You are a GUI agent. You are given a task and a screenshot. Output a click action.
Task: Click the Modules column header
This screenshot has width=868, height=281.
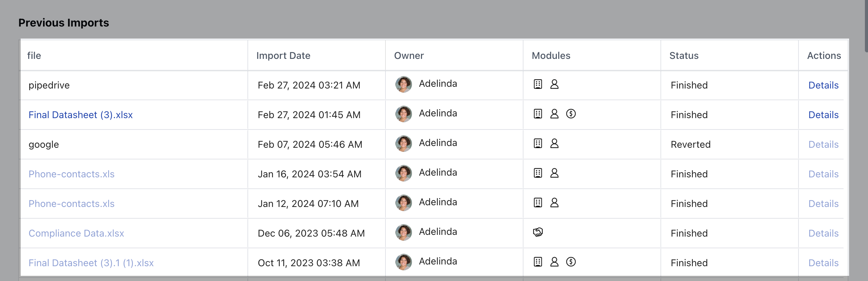click(x=551, y=55)
